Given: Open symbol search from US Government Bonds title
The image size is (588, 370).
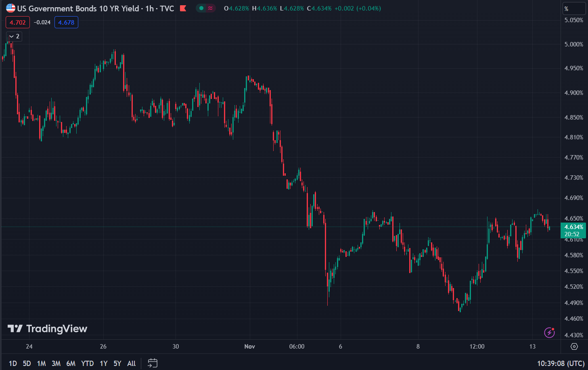Looking at the screenshot, I should click(78, 8).
